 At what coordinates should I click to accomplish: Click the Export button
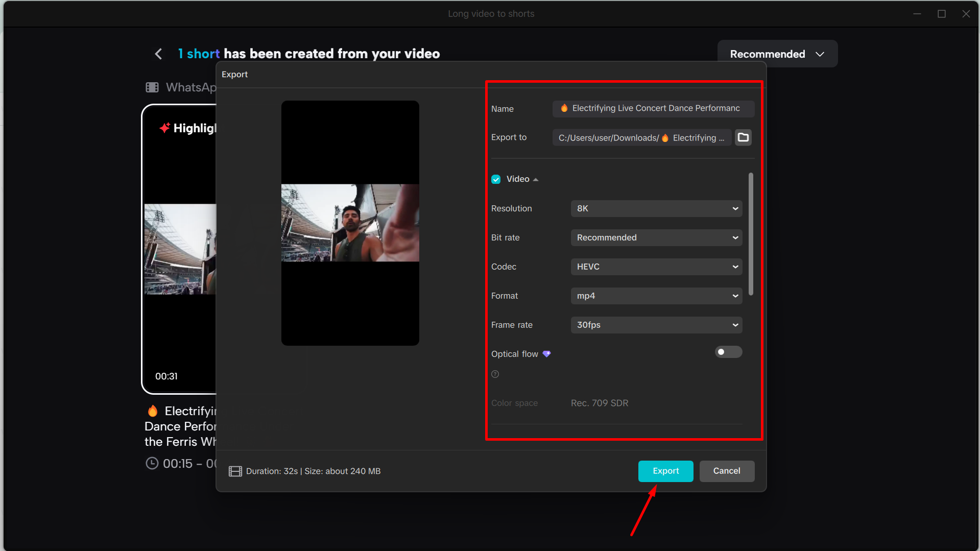[665, 471]
